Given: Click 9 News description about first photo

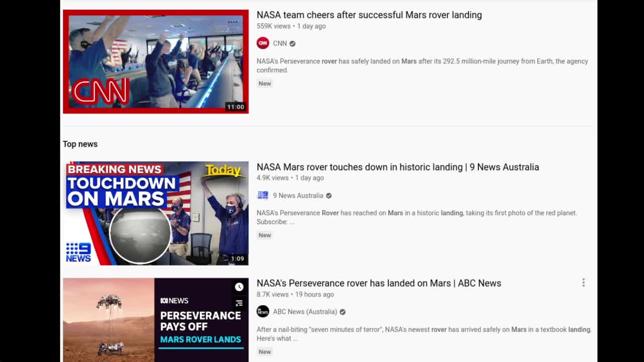Looking at the screenshot, I should [x=417, y=217].
